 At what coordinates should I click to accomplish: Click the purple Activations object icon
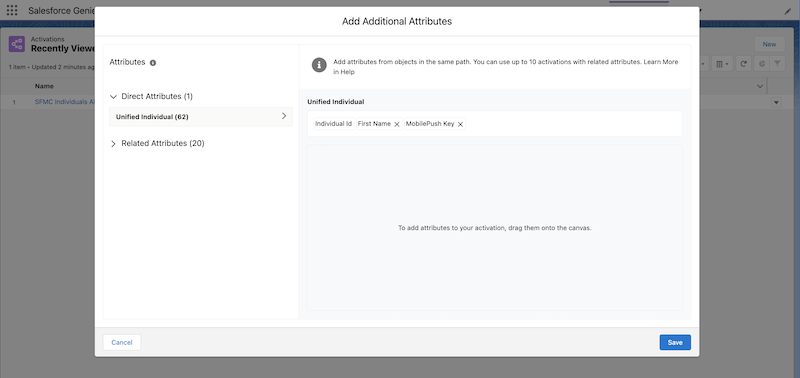click(x=16, y=44)
